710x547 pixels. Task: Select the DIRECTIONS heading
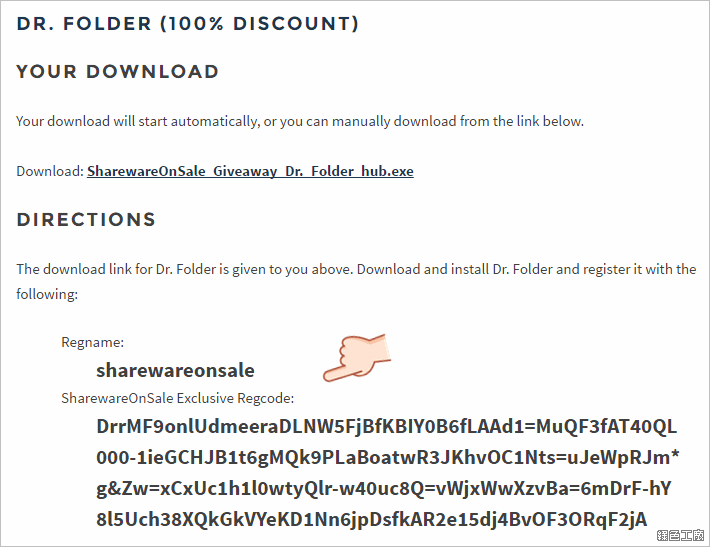click(86, 220)
